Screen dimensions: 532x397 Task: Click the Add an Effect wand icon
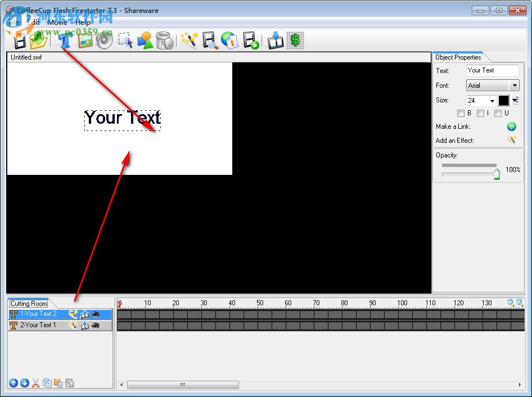[x=512, y=140]
